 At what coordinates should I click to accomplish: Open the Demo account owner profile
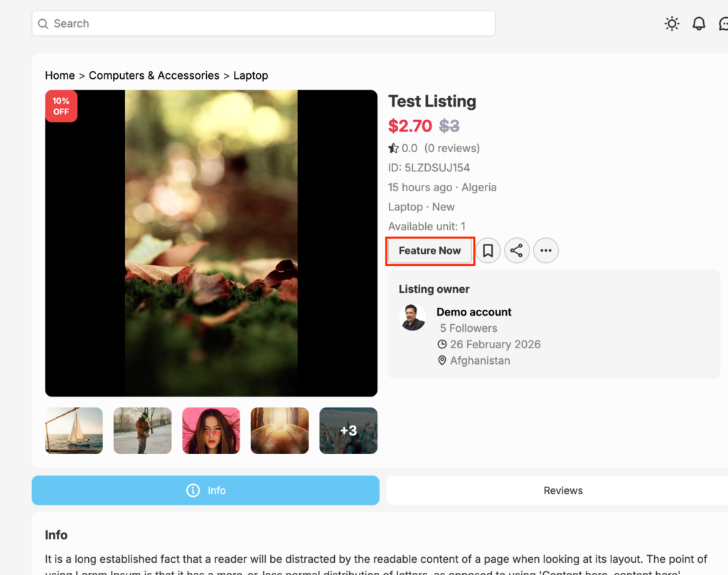[x=473, y=312]
